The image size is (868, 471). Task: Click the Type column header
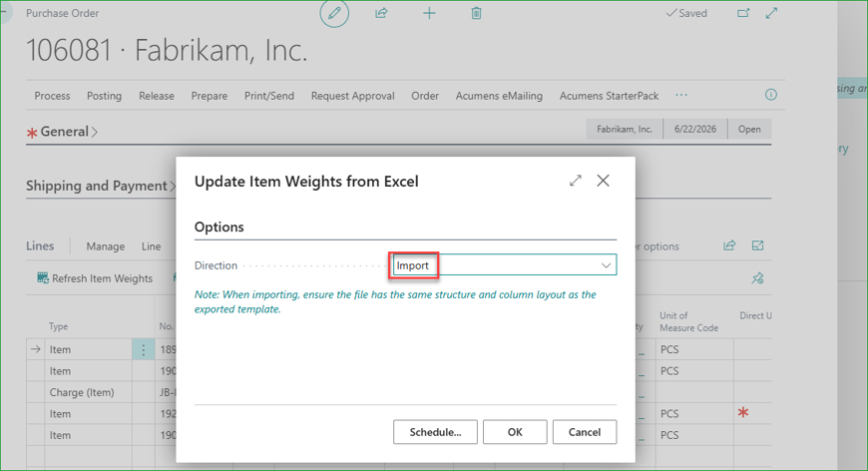pyautogui.click(x=58, y=326)
